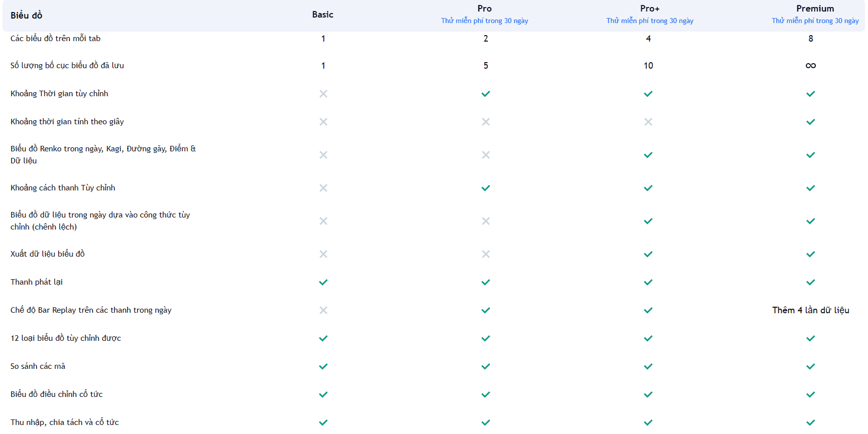Click Pro checkmark for 'Biểu đồ điều chỉnh cổ tức'
Screen dimensions: 868x434
point(486,394)
